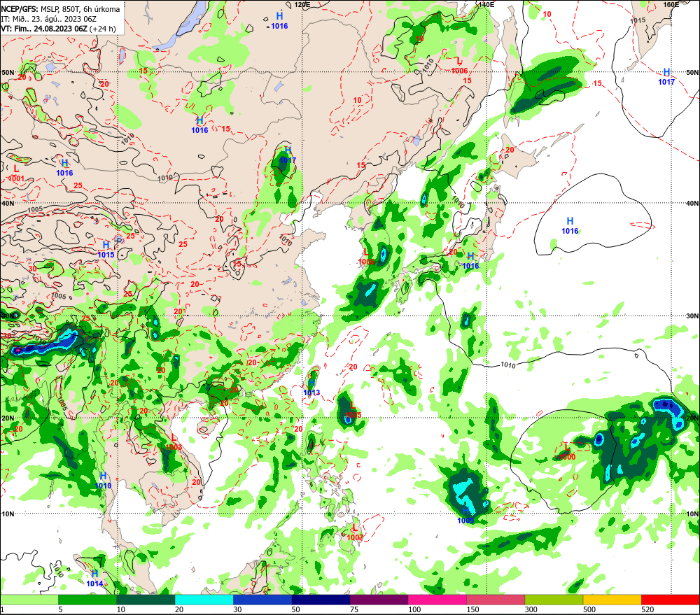Select the orange 500–520 mm legend swatch
Image resolution: width=700 pixels, height=615 pixels.
click(612, 600)
